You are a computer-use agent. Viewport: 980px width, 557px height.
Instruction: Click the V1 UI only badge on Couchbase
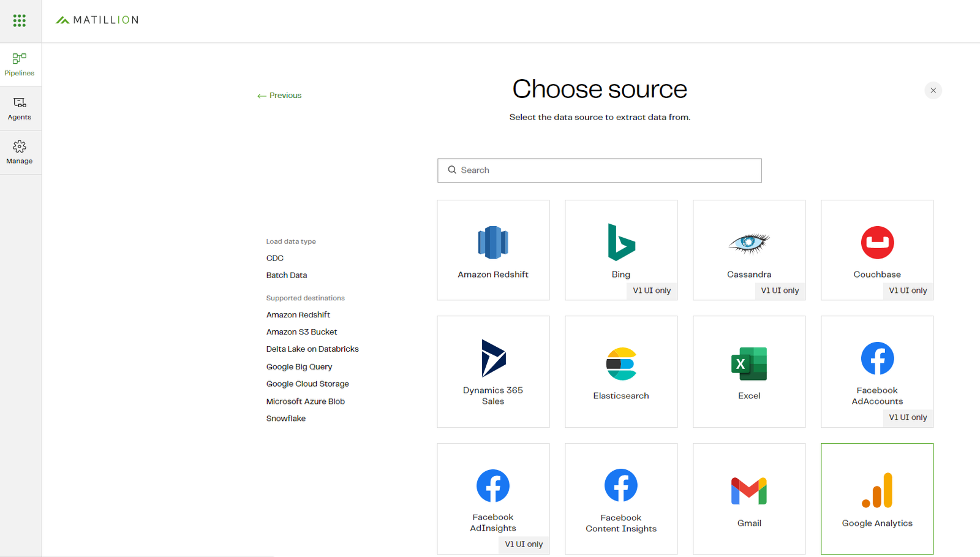pyautogui.click(x=908, y=290)
